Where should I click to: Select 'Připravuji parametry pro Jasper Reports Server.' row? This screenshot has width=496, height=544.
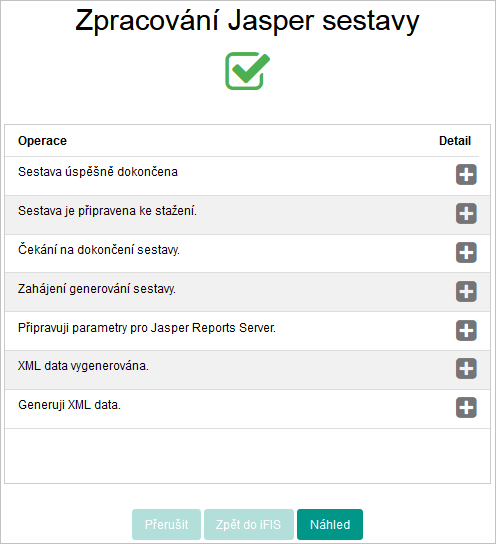point(247,331)
